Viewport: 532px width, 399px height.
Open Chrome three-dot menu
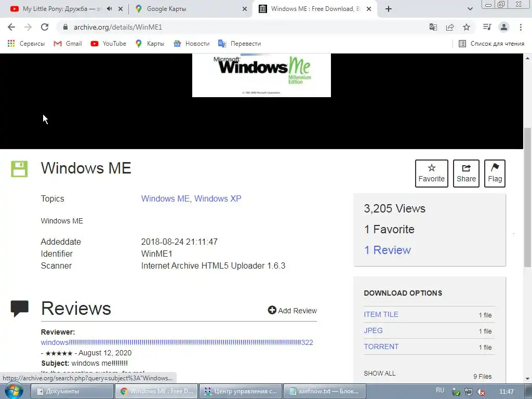tap(521, 27)
